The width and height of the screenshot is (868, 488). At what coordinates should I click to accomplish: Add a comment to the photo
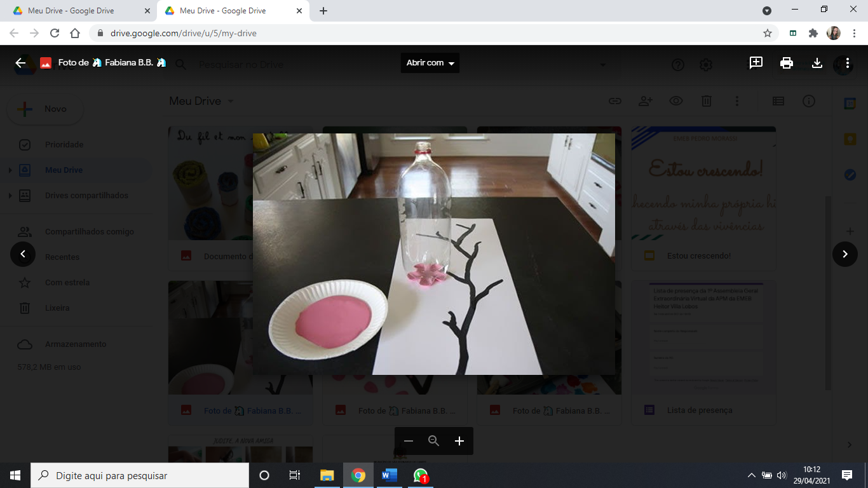756,63
